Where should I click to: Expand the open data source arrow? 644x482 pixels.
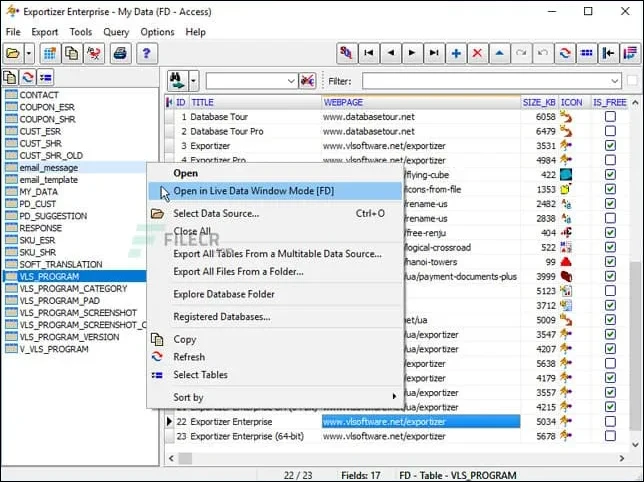tap(29, 53)
